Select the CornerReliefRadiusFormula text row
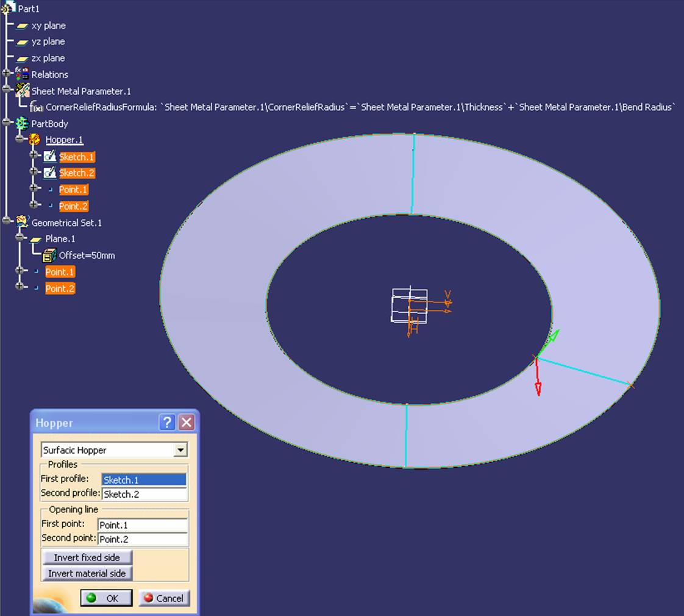Viewport: 684px width, 616px height. 360,107
